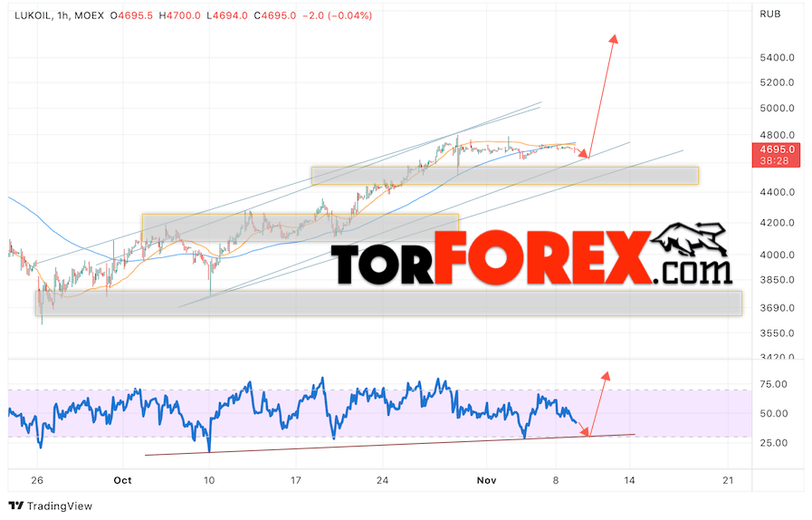Open the TradingView link text

point(60,506)
